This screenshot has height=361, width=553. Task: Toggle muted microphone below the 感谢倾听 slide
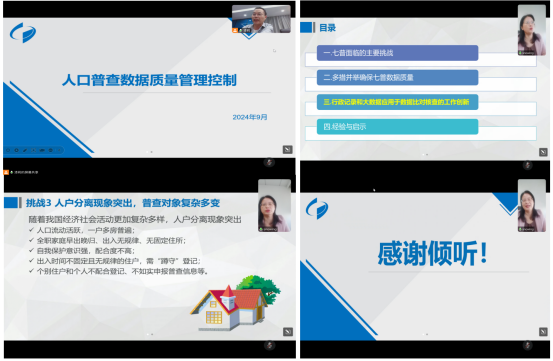point(528,345)
